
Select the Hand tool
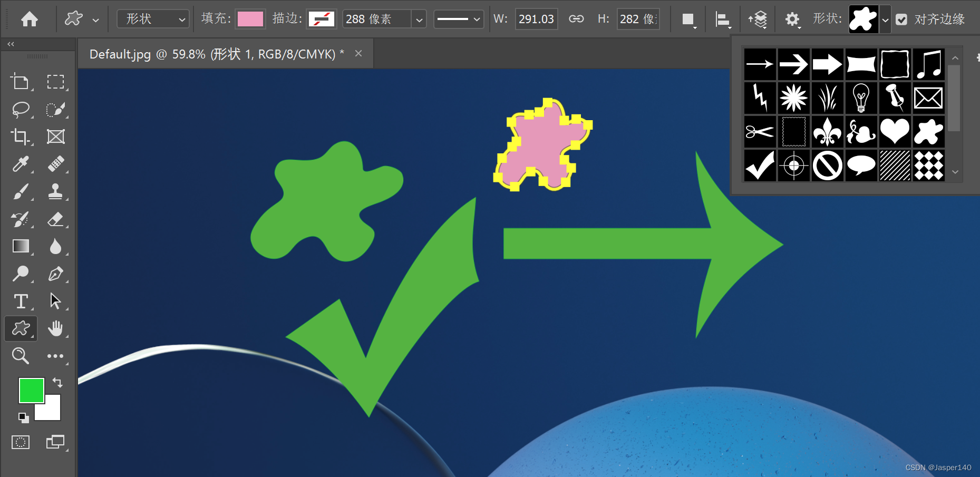point(55,328)
